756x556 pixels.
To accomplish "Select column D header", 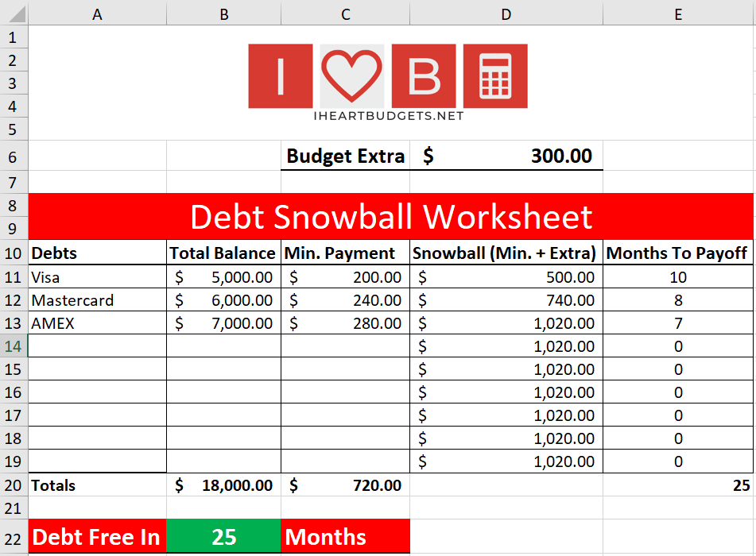I will [x=506, y=14].
